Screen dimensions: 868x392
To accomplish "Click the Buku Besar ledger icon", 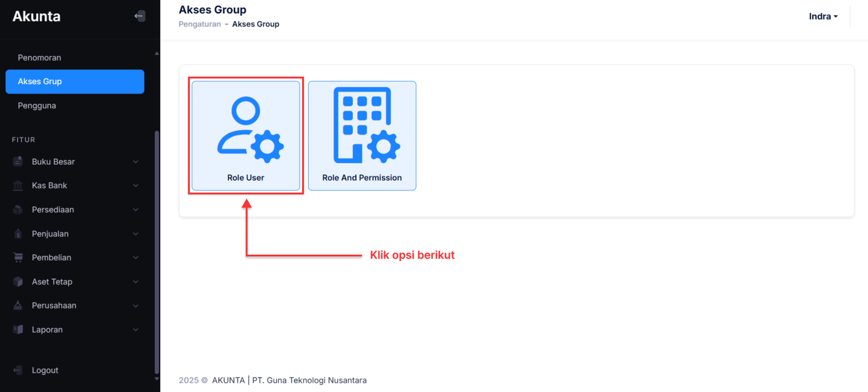I will (x=18, y=162).
